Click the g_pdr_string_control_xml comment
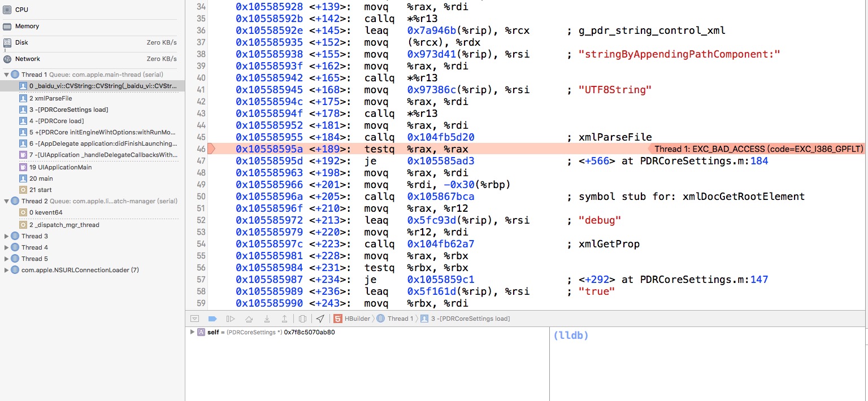 click(x=652, y=30)
